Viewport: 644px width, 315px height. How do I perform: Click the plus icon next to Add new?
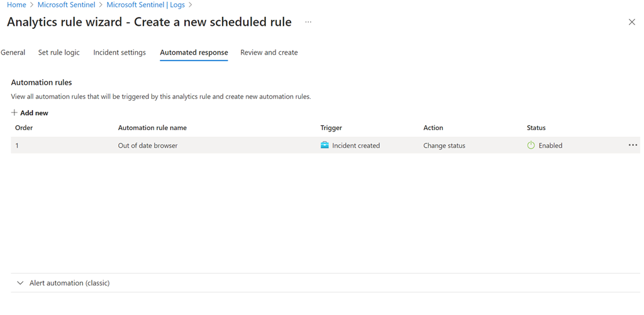(x=14, y=113)
